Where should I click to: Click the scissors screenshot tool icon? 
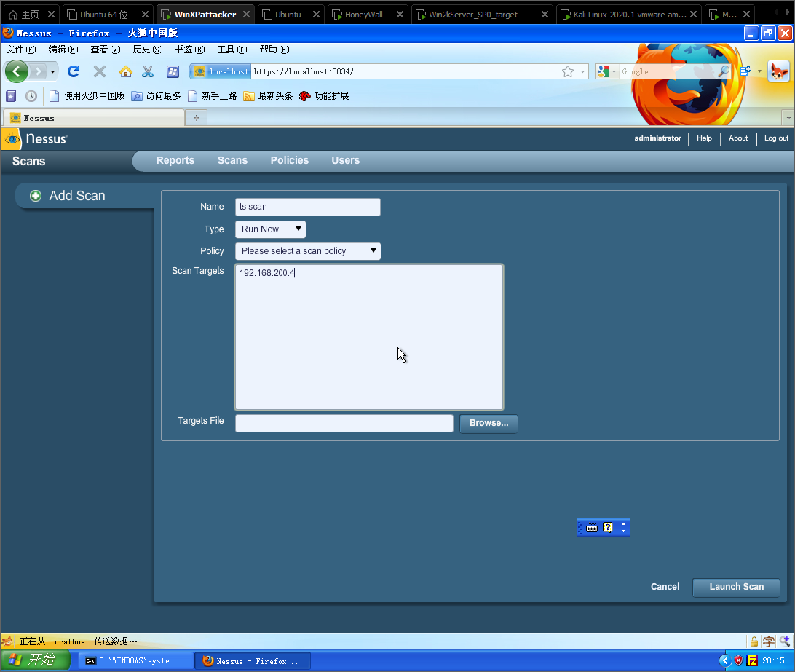click(x=148, y=71)
